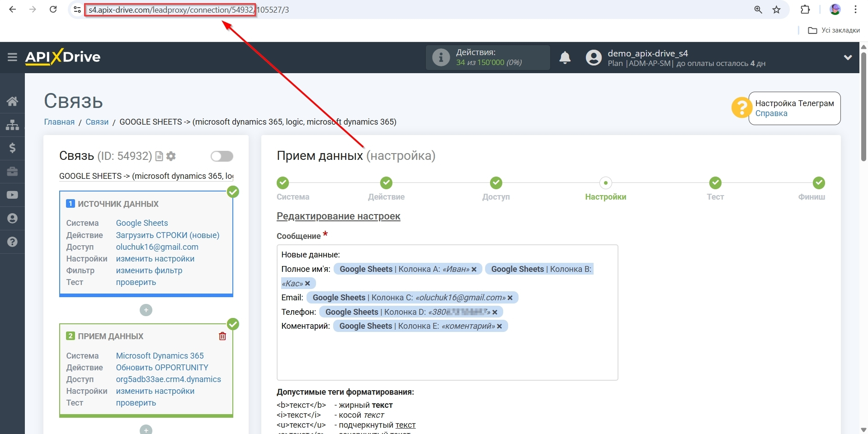Toggle the connection on/off switch
868x434 pixels.
222,156
